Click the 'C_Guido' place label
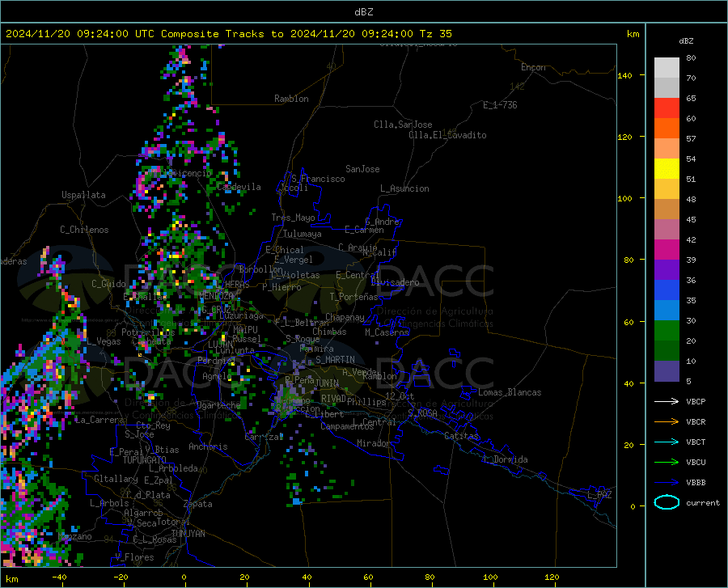 pyautogui.click(x=108, y=284)
